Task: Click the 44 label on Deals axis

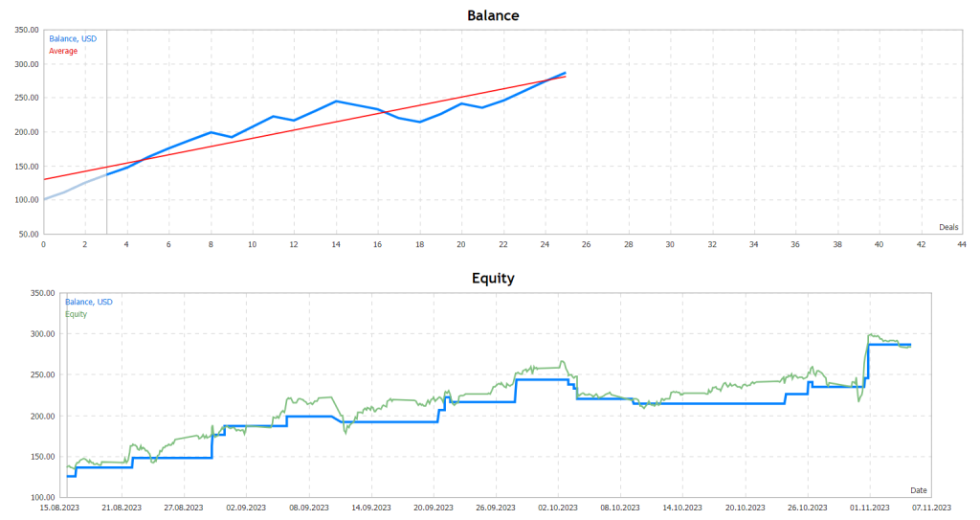Action: [x=962, y=244]
